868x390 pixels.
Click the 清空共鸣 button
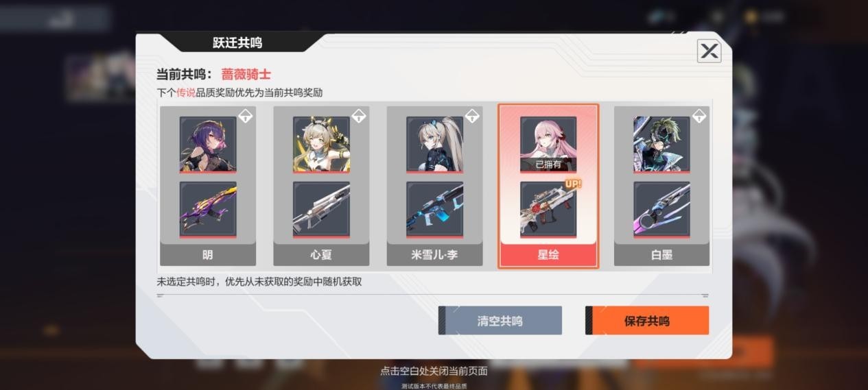[500, 320]
